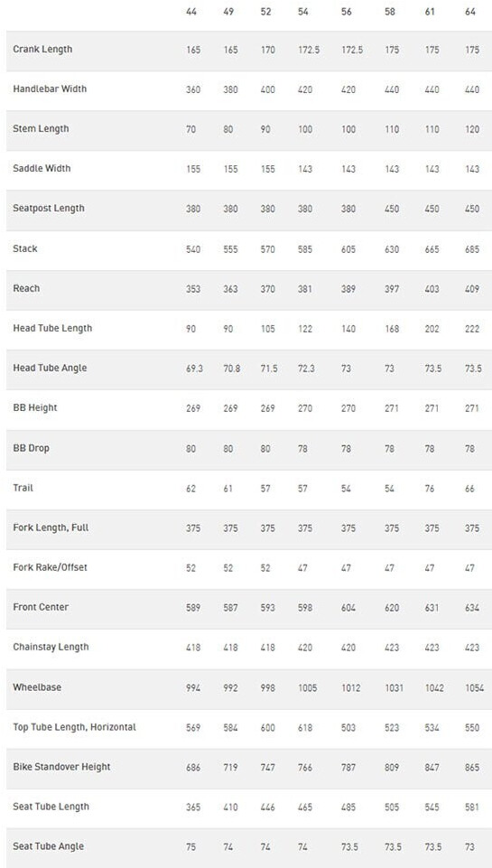This screenshot has width=492, height=868.
Task: Select the Top Tube Length, Horizontal label
Action: (x=74, y=727)
